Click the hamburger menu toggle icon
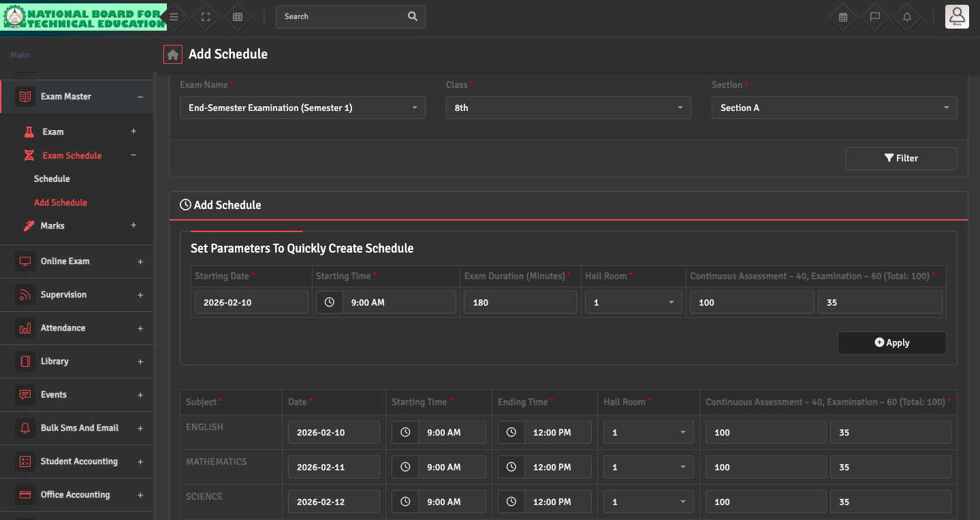Image resolution: width=980 pixels, height=520 pixels. (x=174, y=17)
